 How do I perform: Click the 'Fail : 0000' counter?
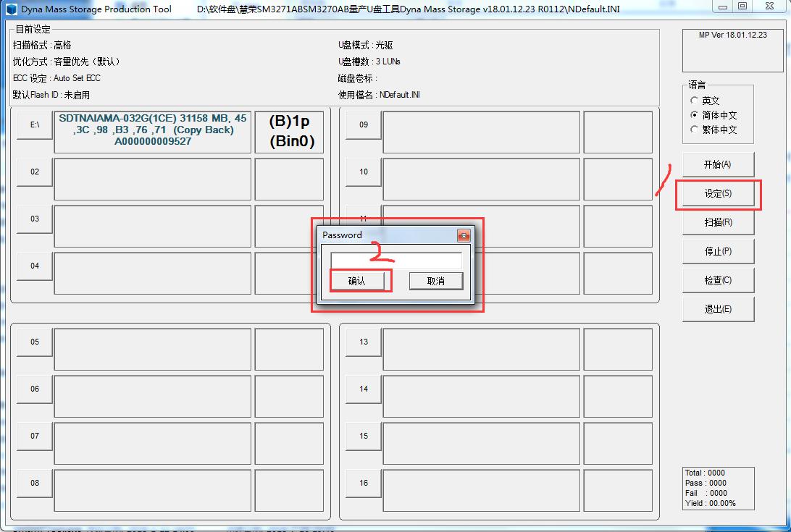pos(706,493)
